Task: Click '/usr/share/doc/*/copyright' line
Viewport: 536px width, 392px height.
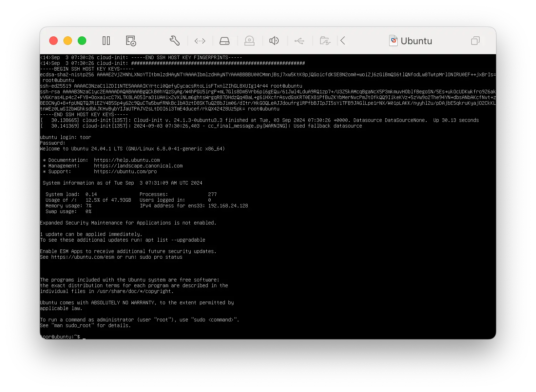Action: coord(107,291)
